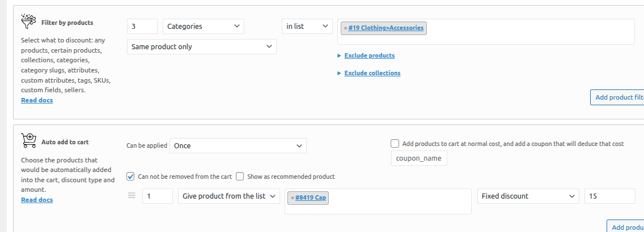Expand the Exclude collections section
The width and height of the screenshot is (644, 232).
372,73
